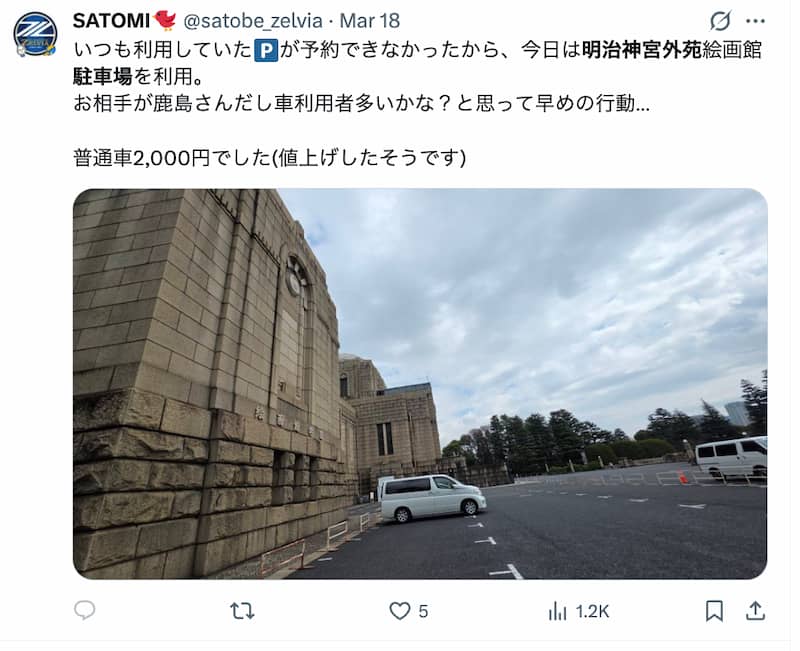The width and height of the screenshot is (800, 651).
Task: View post analytics via bar chart icon
Action: (x=558, y=611)
